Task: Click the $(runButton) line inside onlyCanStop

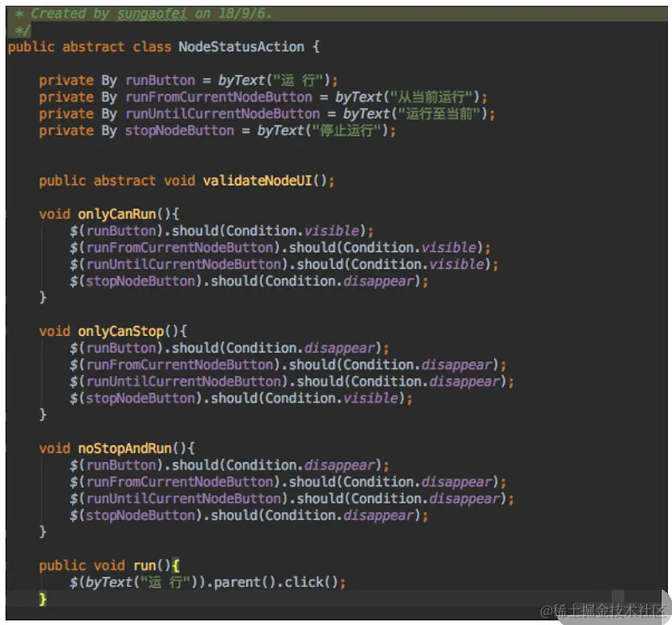Action: coord(229,348)
